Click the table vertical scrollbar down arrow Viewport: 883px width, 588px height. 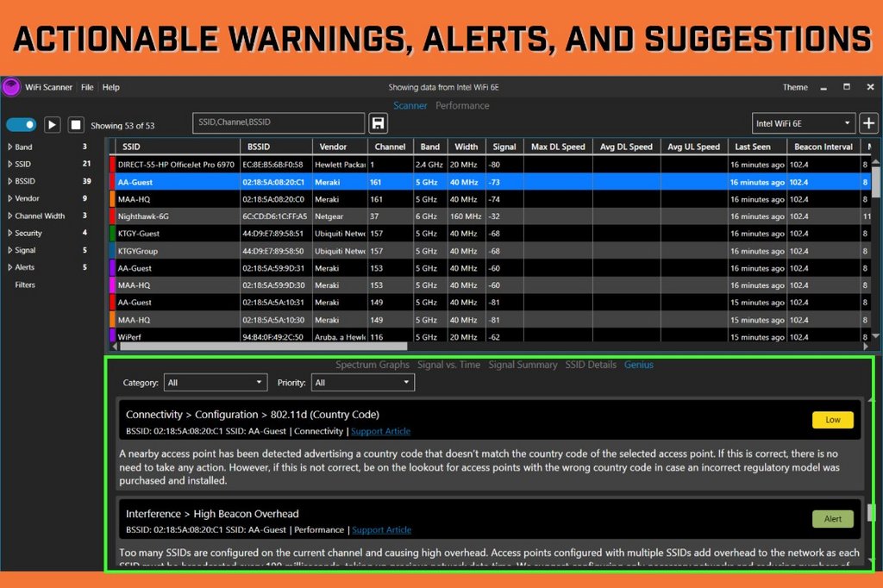click(x=875, y=336)
